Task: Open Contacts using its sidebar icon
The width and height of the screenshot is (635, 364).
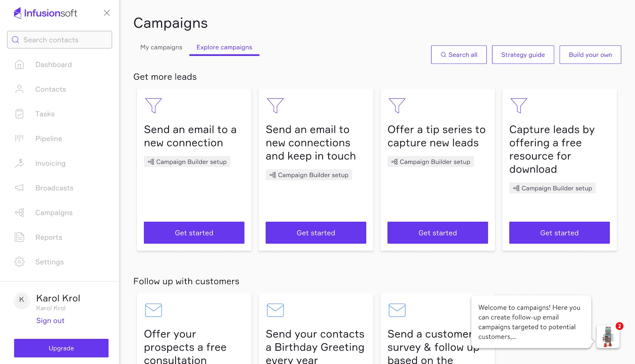Action: [x=19, y=89]
